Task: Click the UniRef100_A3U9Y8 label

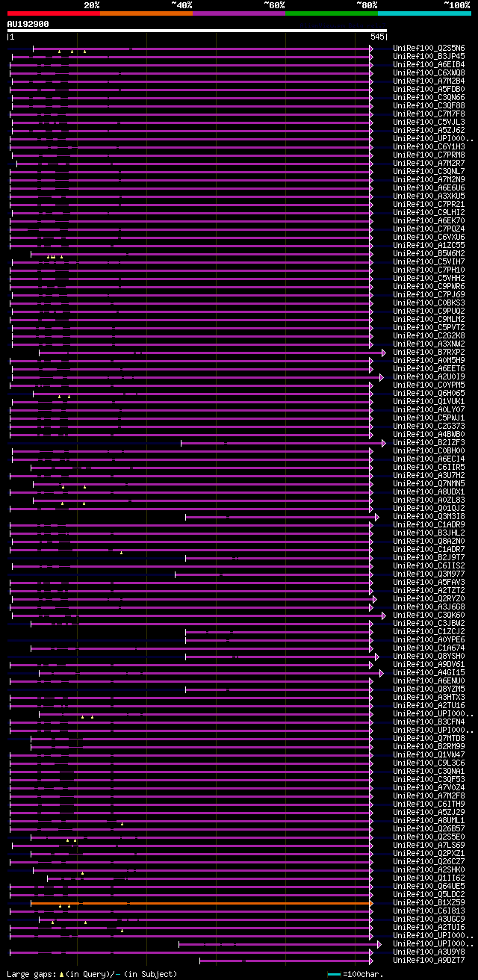Action: (429, 952)
